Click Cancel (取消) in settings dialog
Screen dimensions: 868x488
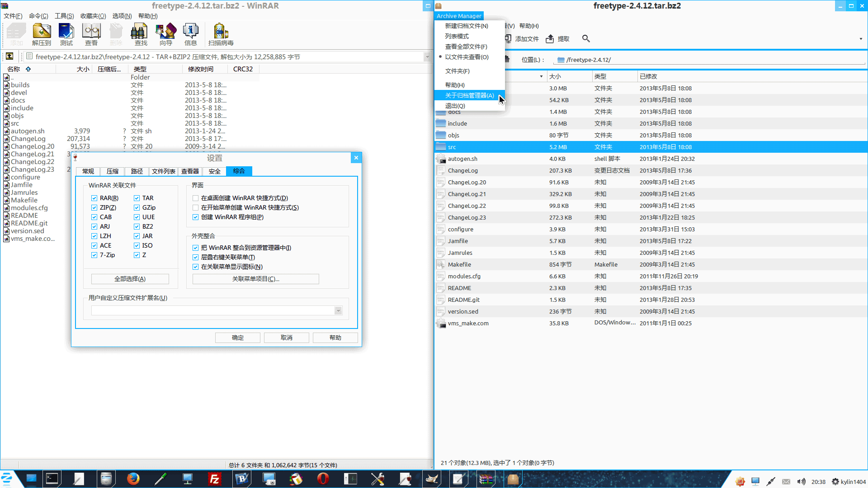coord(287,338)
